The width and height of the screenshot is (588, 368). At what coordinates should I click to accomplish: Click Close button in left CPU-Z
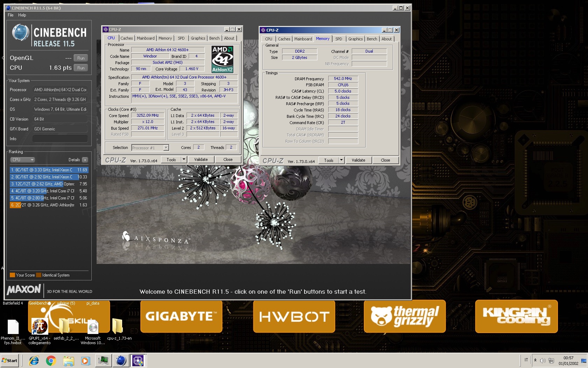pyautogui.click(x=228, y=159)
